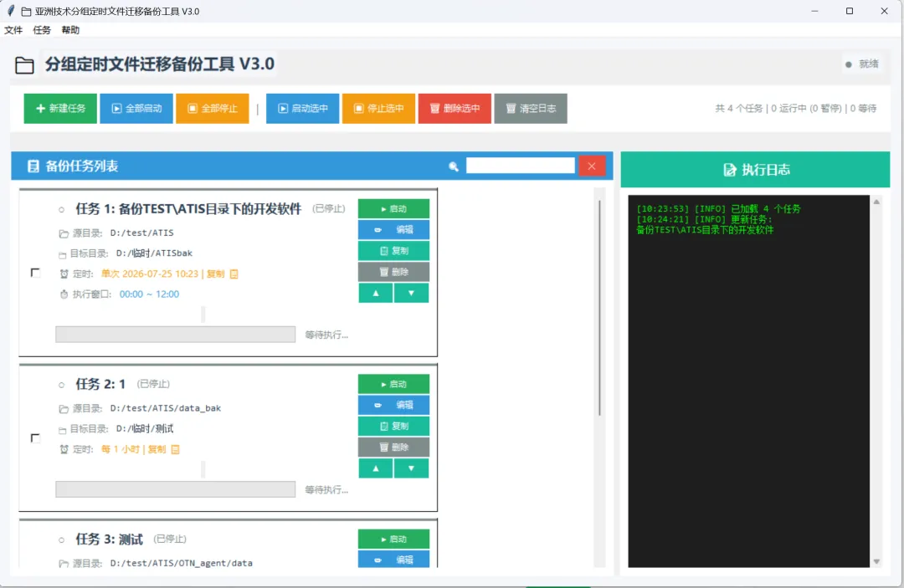The width and height of the screenshot is (904, 588).
Task: Tick the checkbox for 任务 1
Action: pyautogui.click(x=35, y=273)
